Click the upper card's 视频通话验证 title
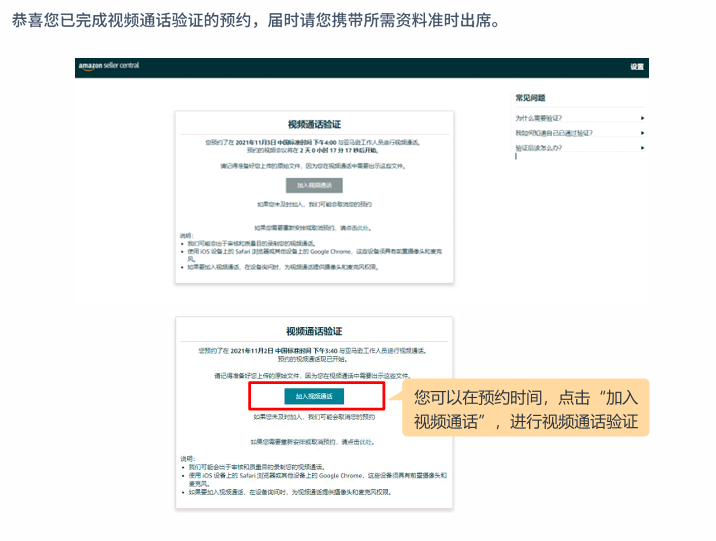Viewport: 716px width, 541px height. tap(314, 124)
